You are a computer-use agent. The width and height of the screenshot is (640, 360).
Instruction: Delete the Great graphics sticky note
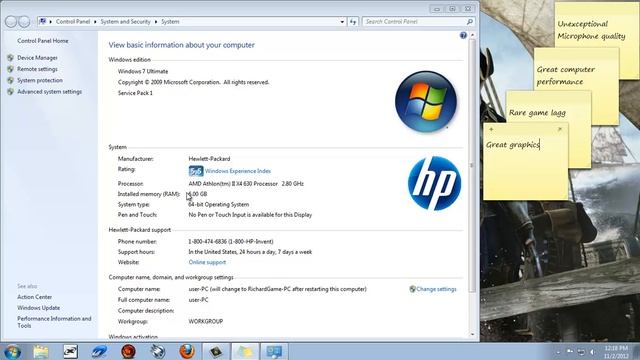[560, 129]
